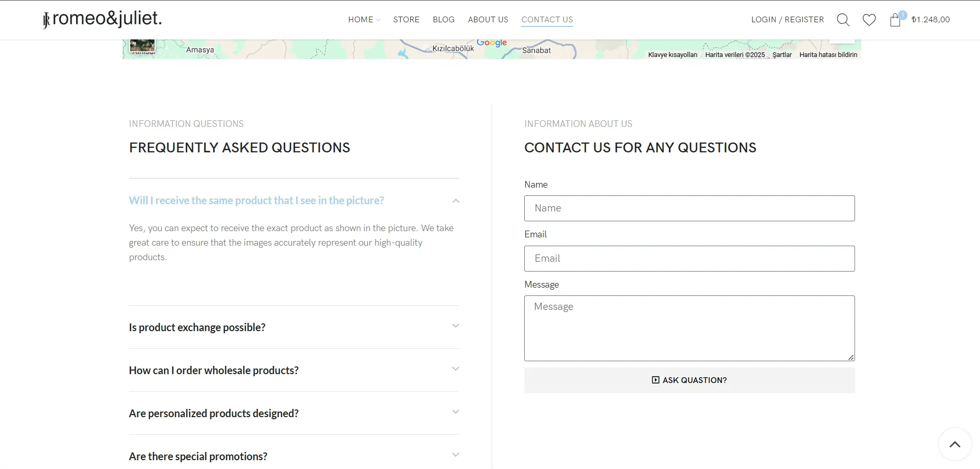Click the LOGIN / REGISTER link
The height and width of the screenshot is (469, 980).
tap(787, 20)
